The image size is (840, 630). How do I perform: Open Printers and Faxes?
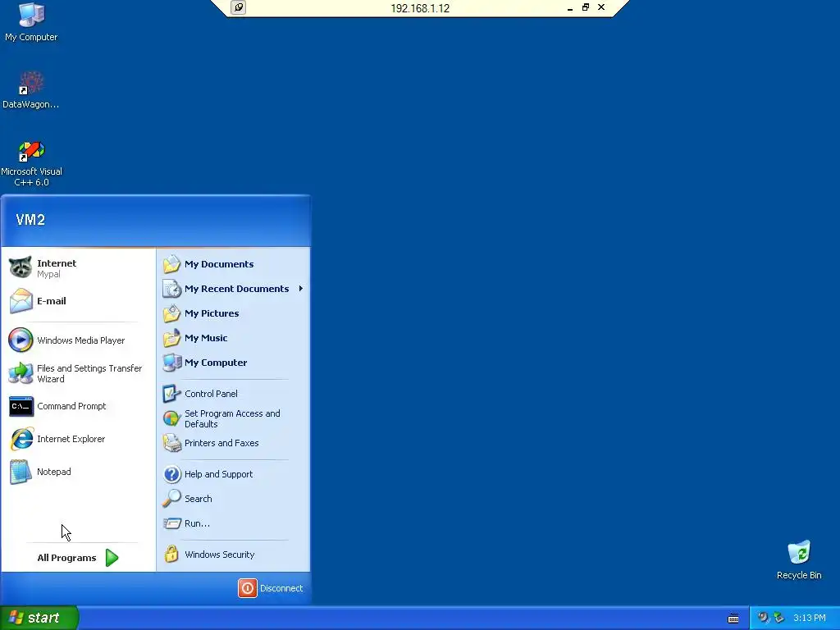(233, 443)
